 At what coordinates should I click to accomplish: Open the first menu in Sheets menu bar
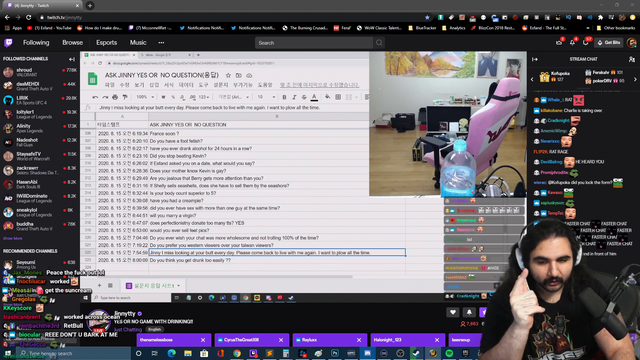pyautogui.click(x=110, y=85)
